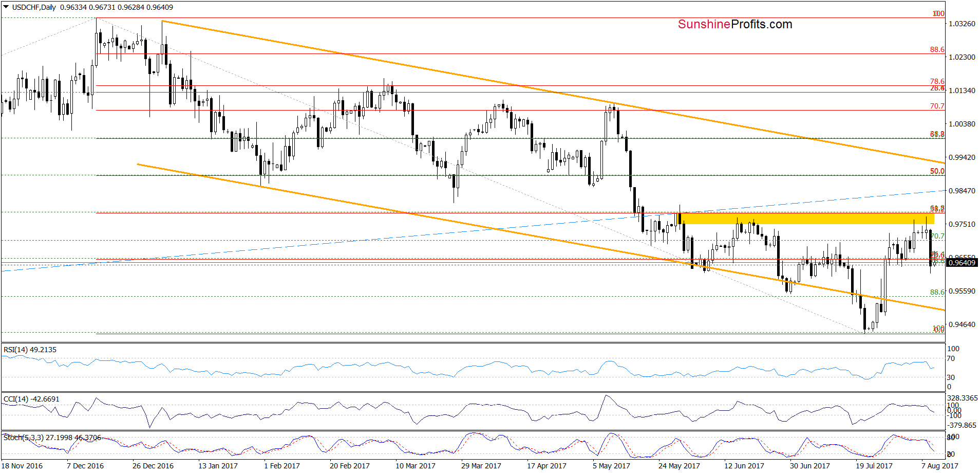Click the 1.02300 price axis label
This screenshot has width=980, height=473.
[x=962, y=57]
